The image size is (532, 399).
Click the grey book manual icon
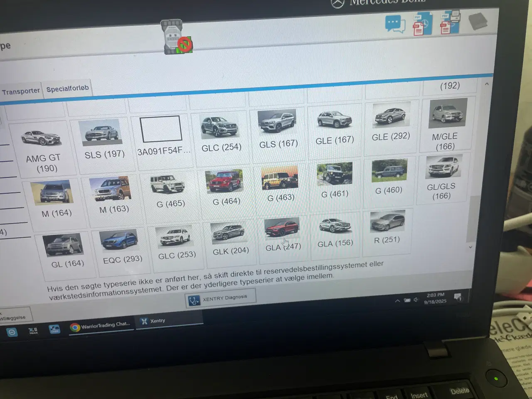(x=478, y=21)
